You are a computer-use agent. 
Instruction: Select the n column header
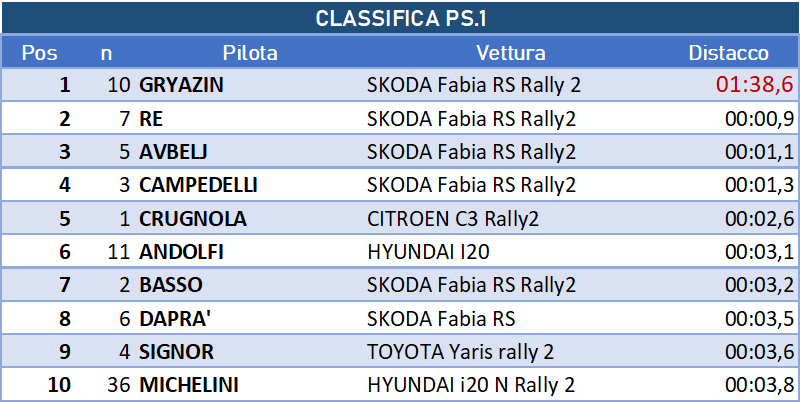[x=106, y=53]
